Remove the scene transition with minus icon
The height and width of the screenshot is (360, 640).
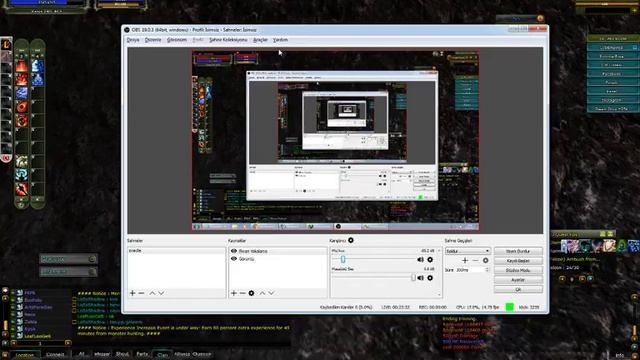pos(475,260)
